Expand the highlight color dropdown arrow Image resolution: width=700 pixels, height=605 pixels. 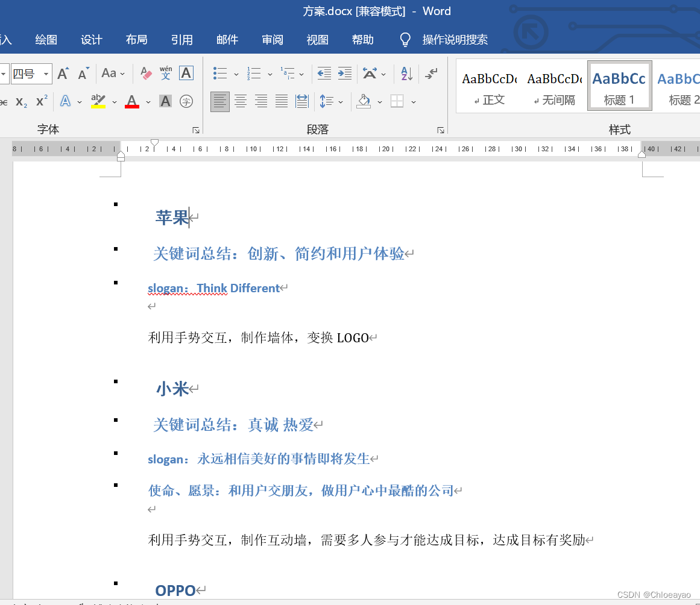pos(115,102)
